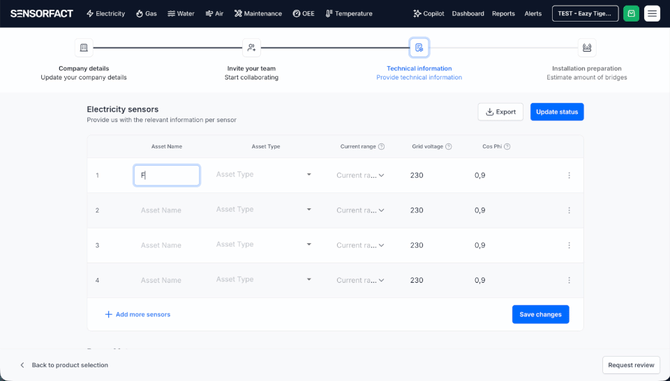Go to Alerts

[x=533, y=14]
